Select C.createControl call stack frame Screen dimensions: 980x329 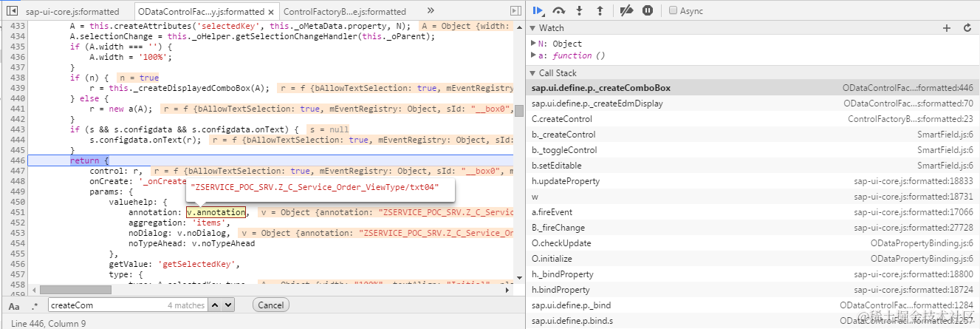coord(751,119)
